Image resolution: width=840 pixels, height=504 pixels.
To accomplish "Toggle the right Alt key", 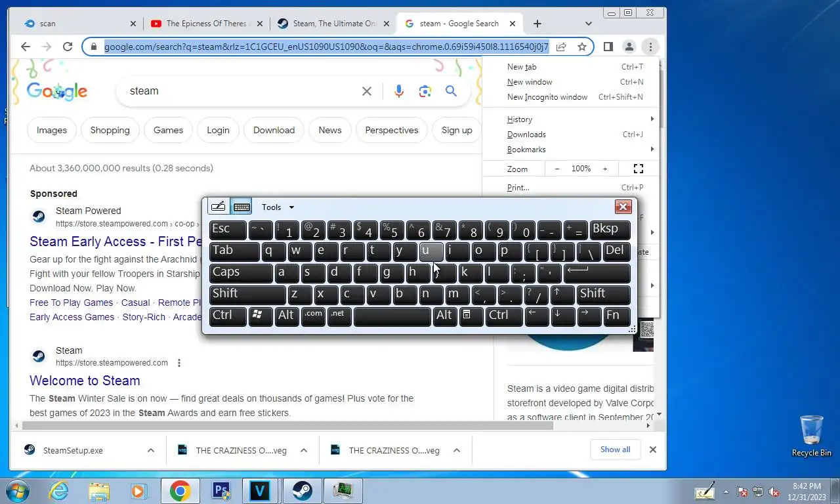I will pyautogui.click(x=444, y=316).
